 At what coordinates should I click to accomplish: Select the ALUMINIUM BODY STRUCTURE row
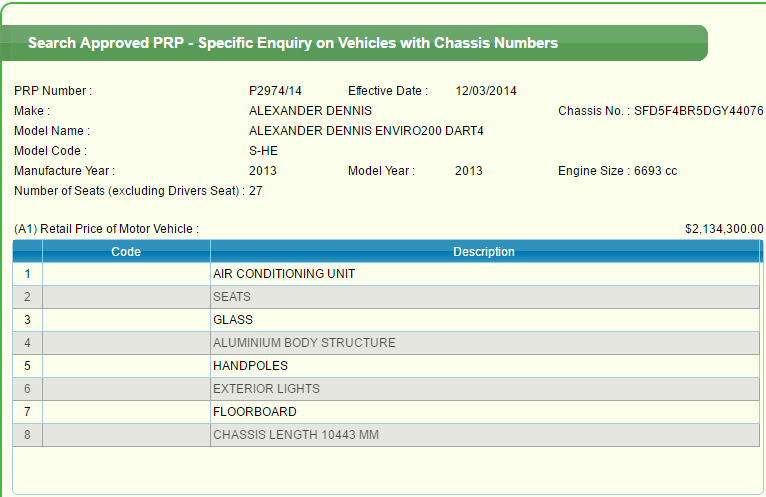(304, 343)
